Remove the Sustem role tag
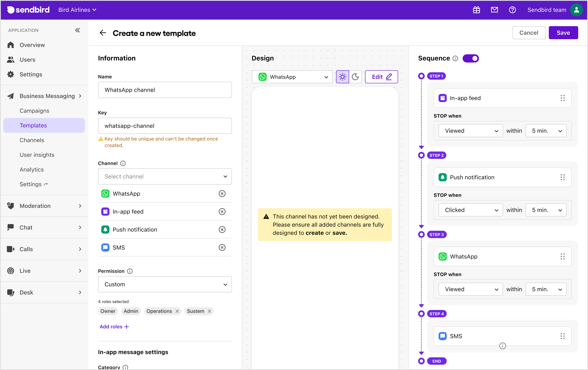The width and height of the screenshot is (588, 370). (209, 311)
